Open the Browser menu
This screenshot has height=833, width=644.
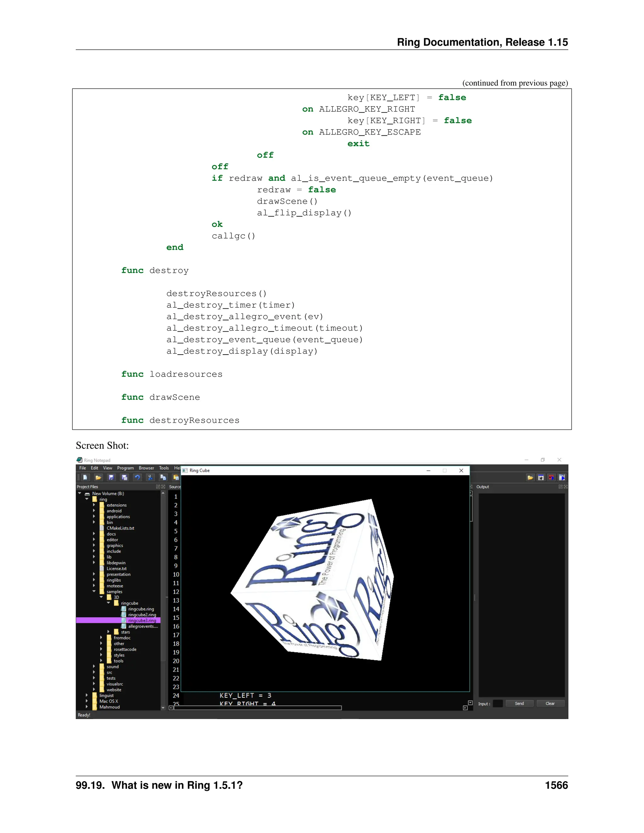(146, 468)
